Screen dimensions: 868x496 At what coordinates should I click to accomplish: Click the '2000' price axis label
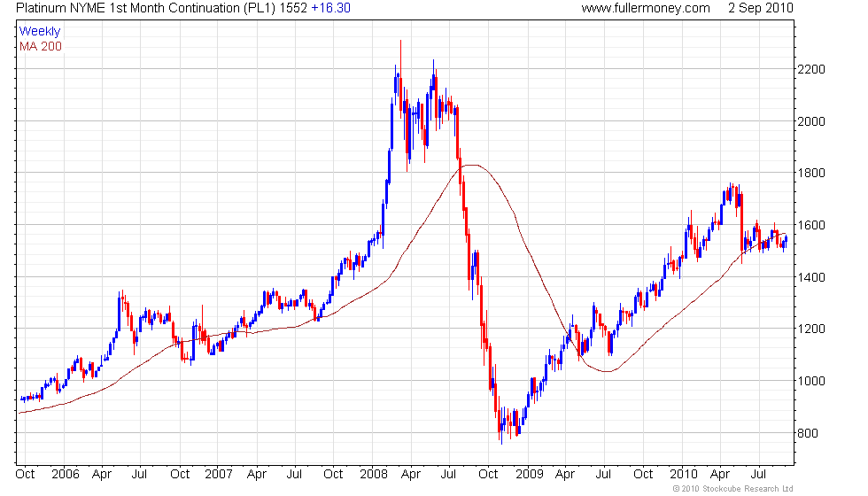click(811, 121)
